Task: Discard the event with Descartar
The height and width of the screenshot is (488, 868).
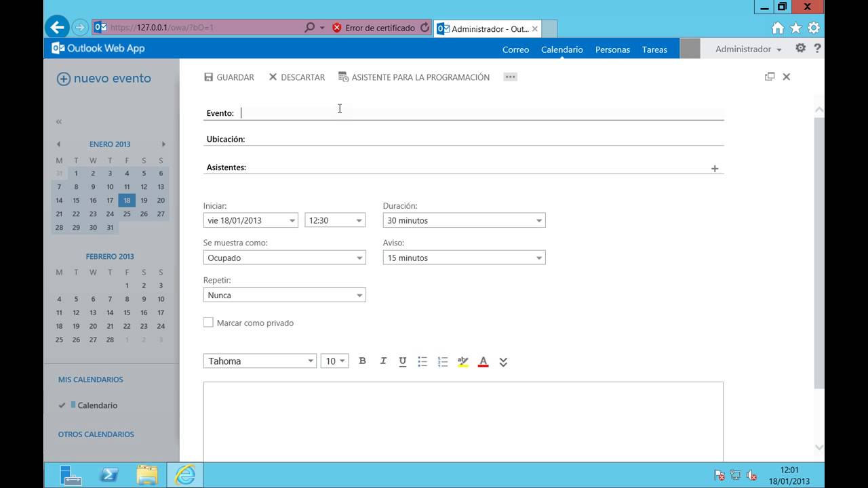Action: (x=296, y=77)
